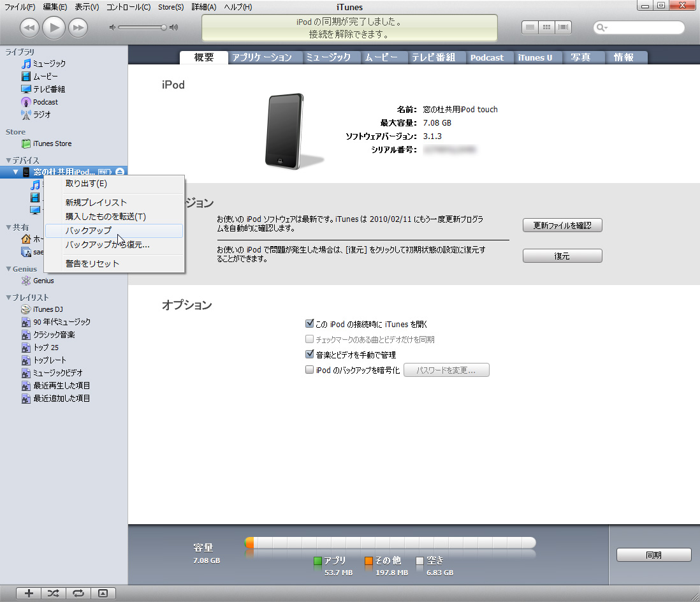
Task: Open the ミュージックビデオ playlist
Action: tap(52, 372)
